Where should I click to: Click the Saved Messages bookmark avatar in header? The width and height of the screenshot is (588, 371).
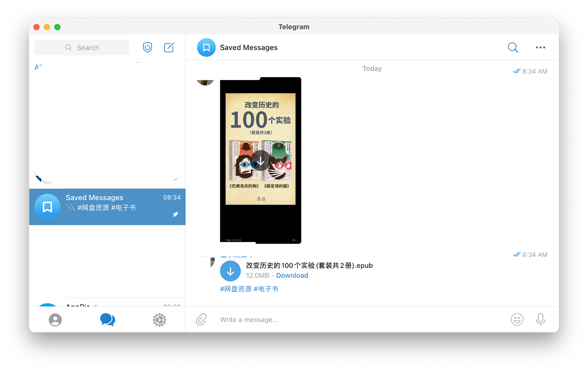(206, 47)
